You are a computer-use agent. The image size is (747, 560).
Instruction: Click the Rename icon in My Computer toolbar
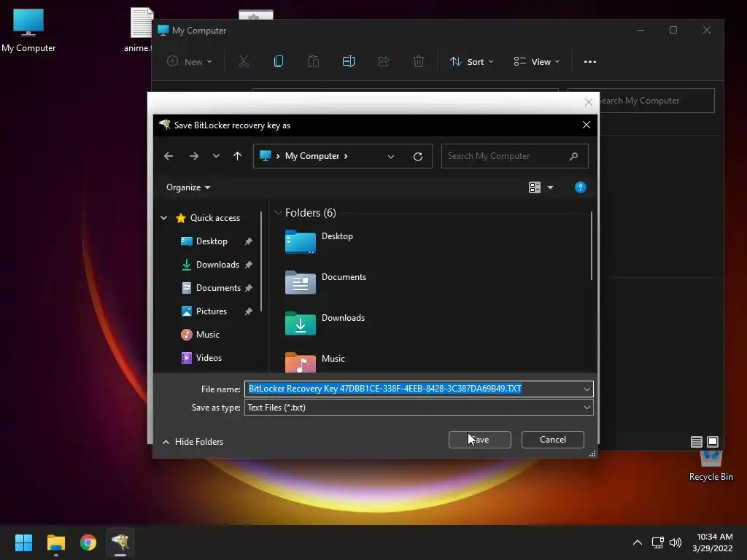(x=348, y=61)
